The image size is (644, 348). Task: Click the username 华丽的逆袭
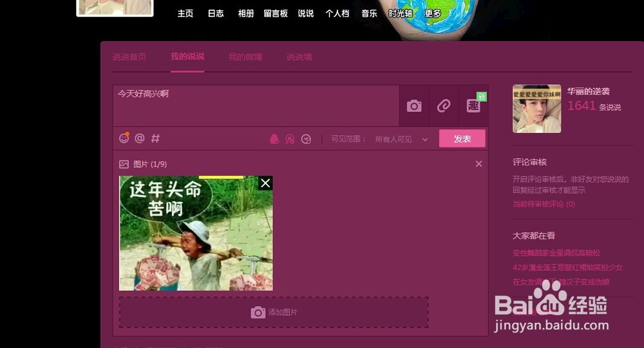pyautogui.click(x=588, y=91)
